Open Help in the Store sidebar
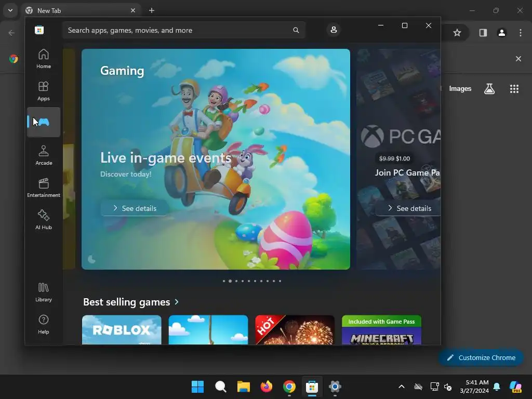Image resolution: width=532 pixels, height=399 pixels. pyautogui.click(x=44, y=324)
